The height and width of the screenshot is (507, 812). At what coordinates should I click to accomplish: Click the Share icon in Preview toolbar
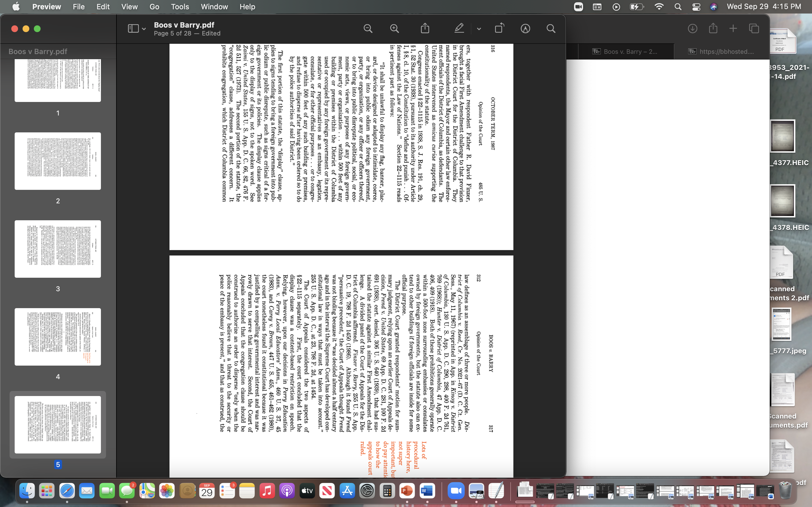425,28
